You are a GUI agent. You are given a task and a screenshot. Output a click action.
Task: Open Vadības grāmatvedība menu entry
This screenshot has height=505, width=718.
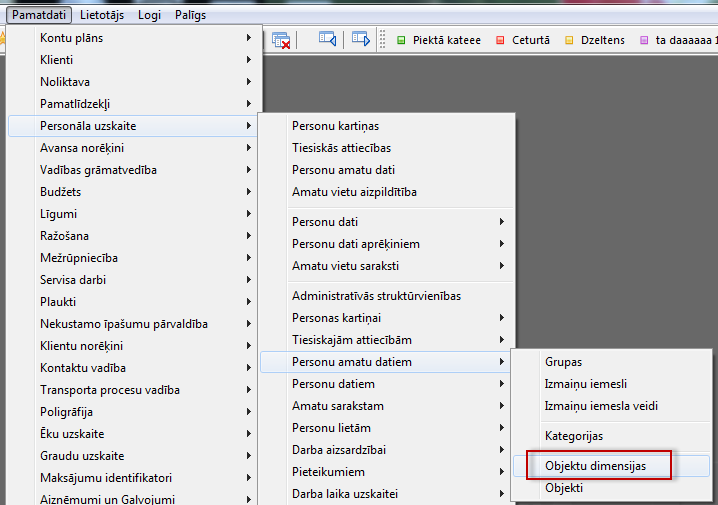pos(133,170)
